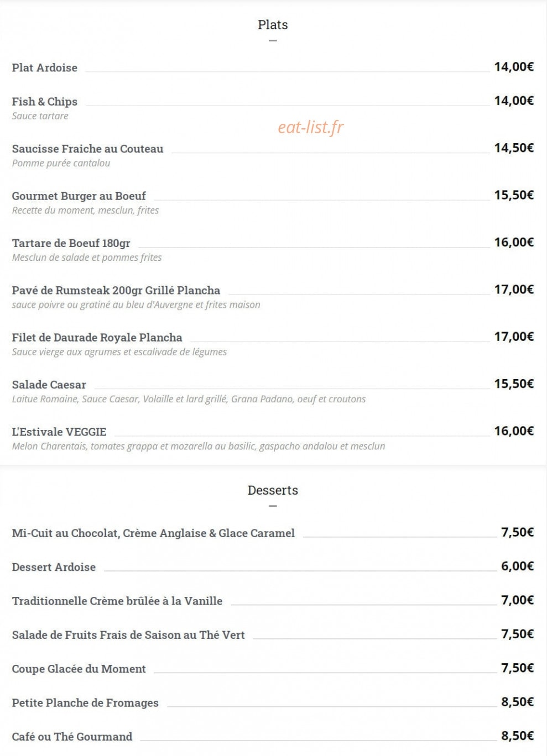Select Salade de Fruits Frais de Saison
Viewport: 547px width, 756px height.
tap(128, 635)
